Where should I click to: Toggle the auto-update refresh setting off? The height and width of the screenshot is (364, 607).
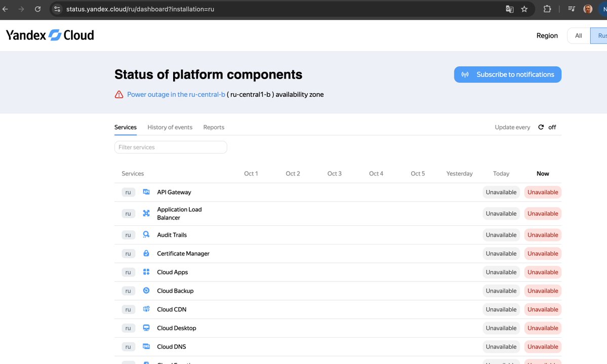coord(547,127)
